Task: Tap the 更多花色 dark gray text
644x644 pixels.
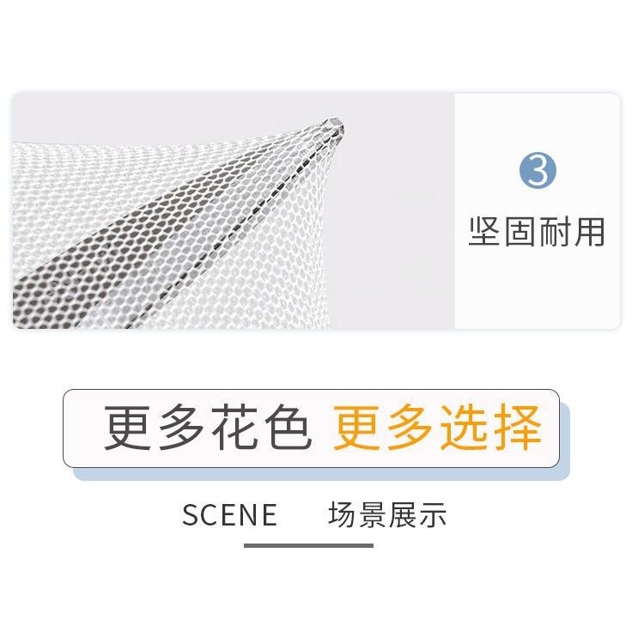Action: click(208, 428)
